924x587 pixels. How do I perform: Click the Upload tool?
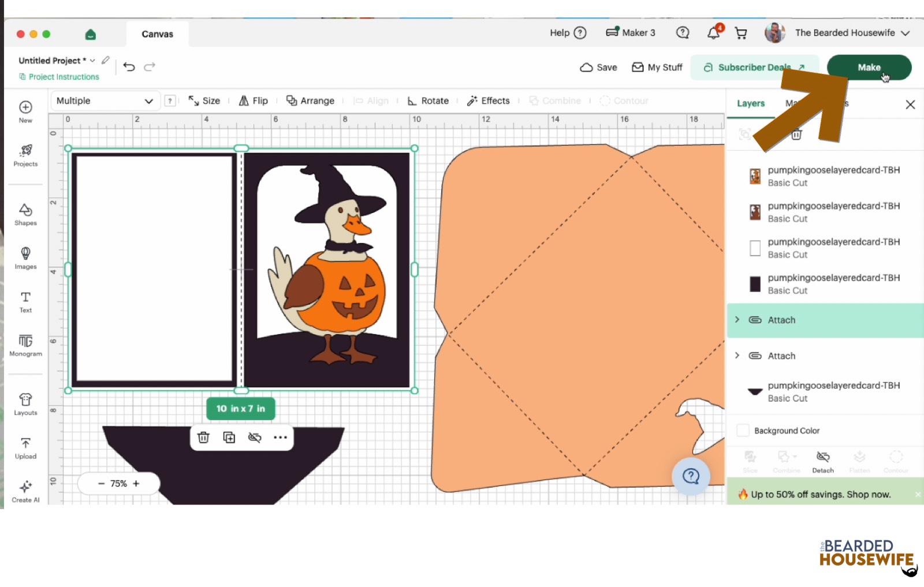pos(25,448)
